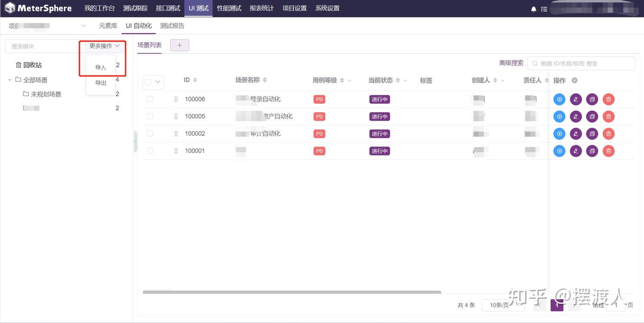The width and height of the screenshot is (644, 323).
Task: Choose 导出 from the dropdown menu
Action: pos(101,83)
